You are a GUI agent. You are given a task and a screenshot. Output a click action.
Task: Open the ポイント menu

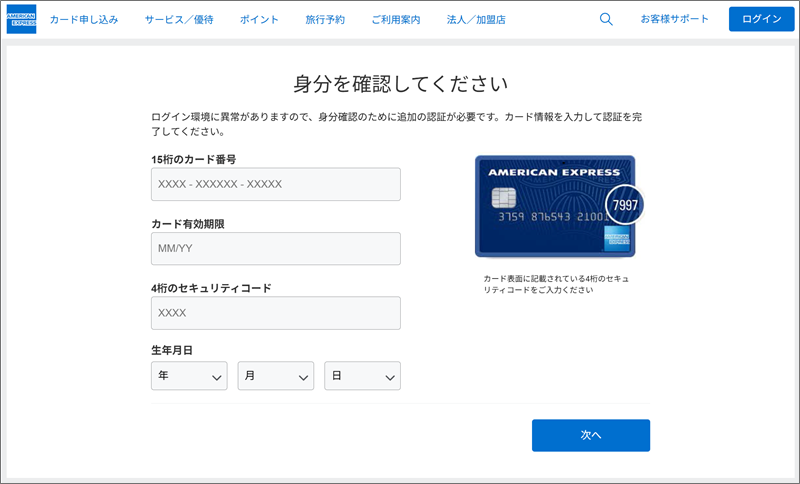259,19
